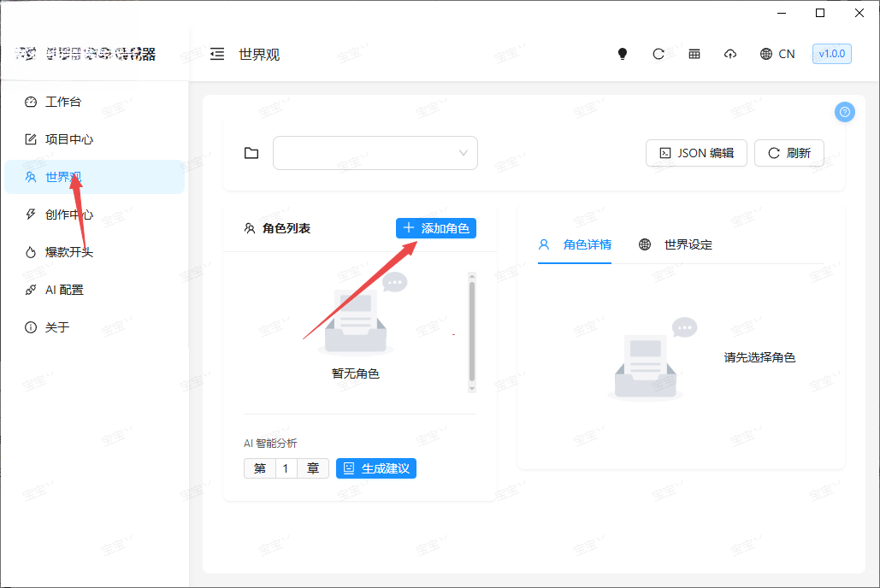
Task: Open the blue help question-mark icon
Action: 845,112
